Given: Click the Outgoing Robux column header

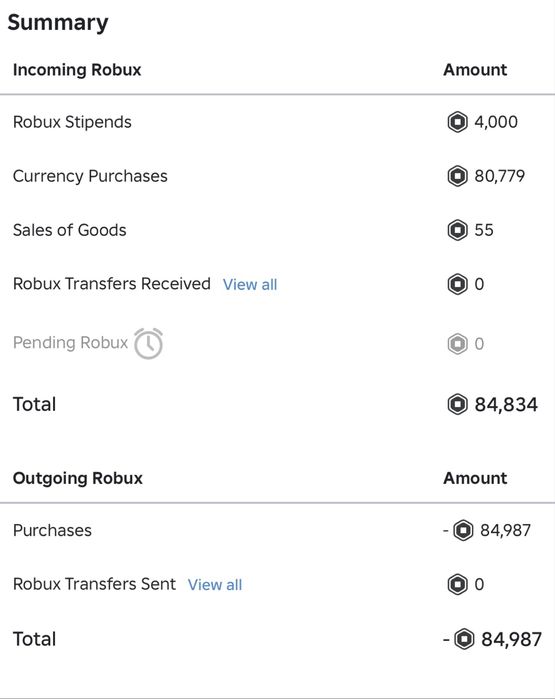Looking at the screenshot, I should [x=78, y=478].
